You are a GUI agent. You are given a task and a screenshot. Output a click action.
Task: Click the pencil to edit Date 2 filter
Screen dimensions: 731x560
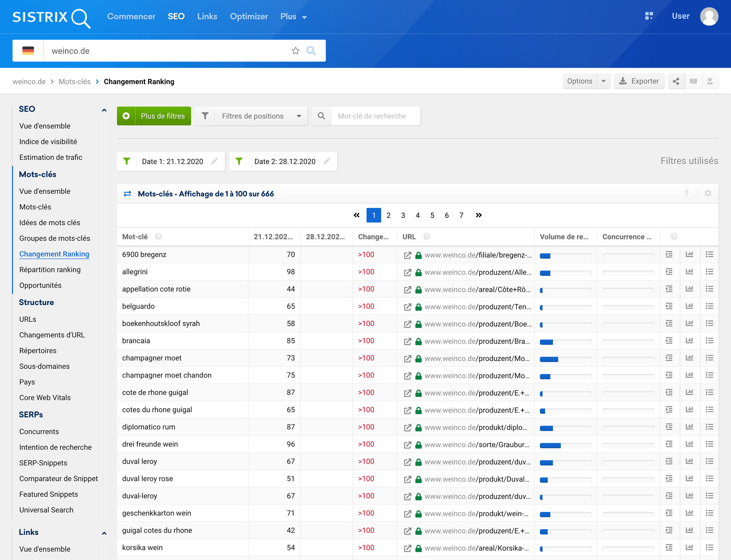[327, 161]
